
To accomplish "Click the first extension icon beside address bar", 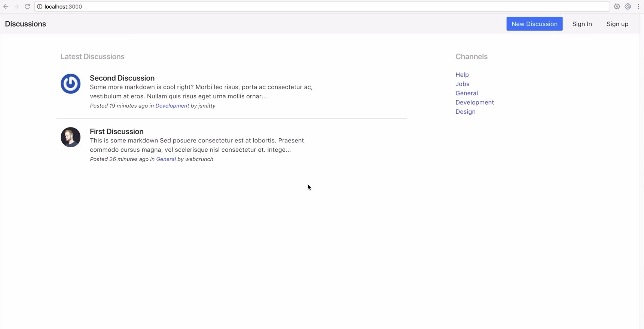I will coord(617,6).
